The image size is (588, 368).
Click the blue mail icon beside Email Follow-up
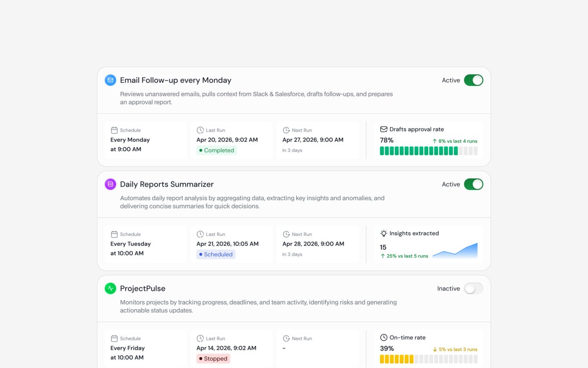[110, 80]
